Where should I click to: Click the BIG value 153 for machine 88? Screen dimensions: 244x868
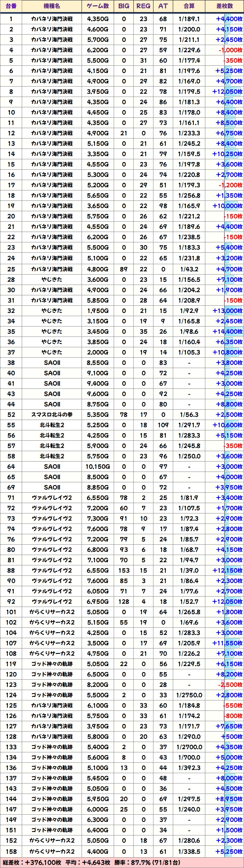pyautogui.click(x=124, y=570)
